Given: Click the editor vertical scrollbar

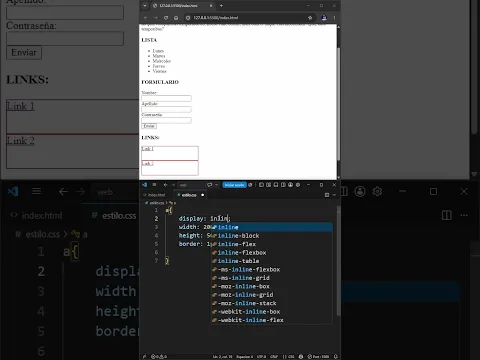Looking at the screenshot, I should (338, 260).
